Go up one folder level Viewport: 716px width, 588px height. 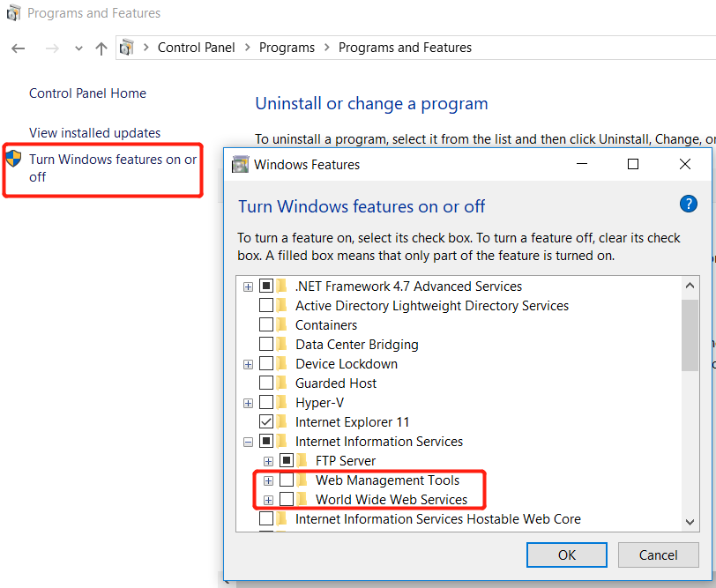coord(101,48)
